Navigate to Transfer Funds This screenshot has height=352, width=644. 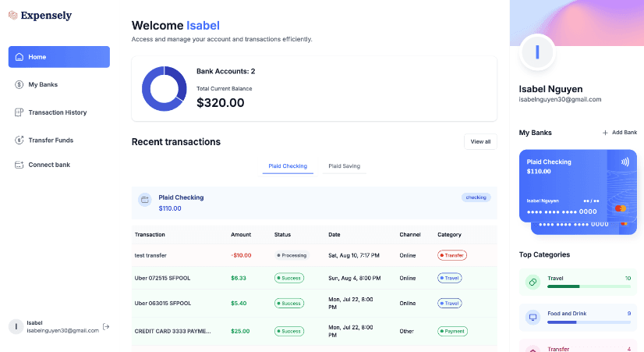pos(59,140)
